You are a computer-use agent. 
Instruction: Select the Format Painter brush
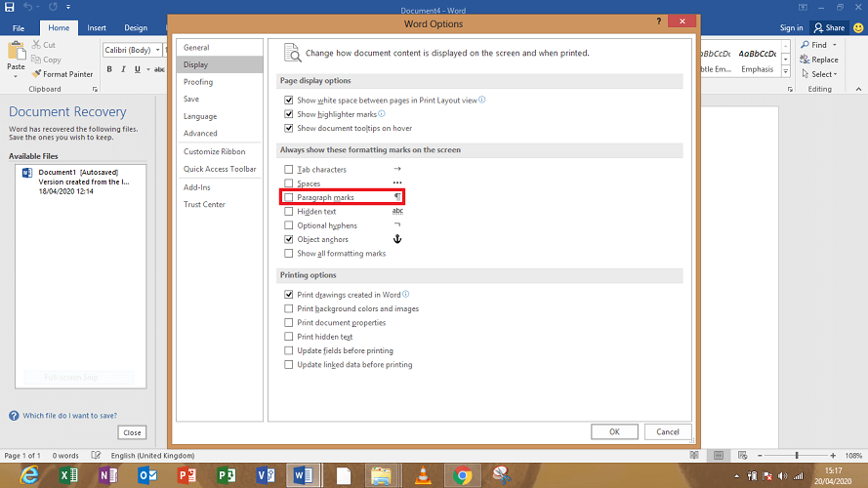(36, 73)
